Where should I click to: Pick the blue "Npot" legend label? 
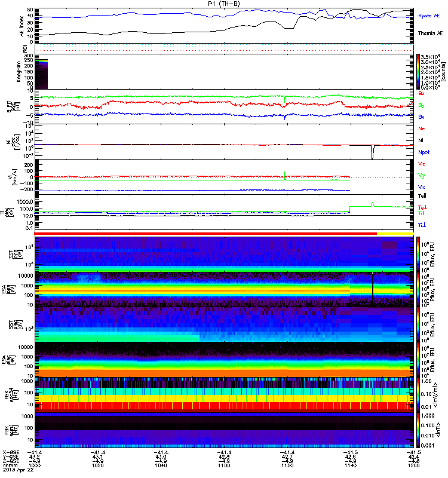click(x=424, y=152)
